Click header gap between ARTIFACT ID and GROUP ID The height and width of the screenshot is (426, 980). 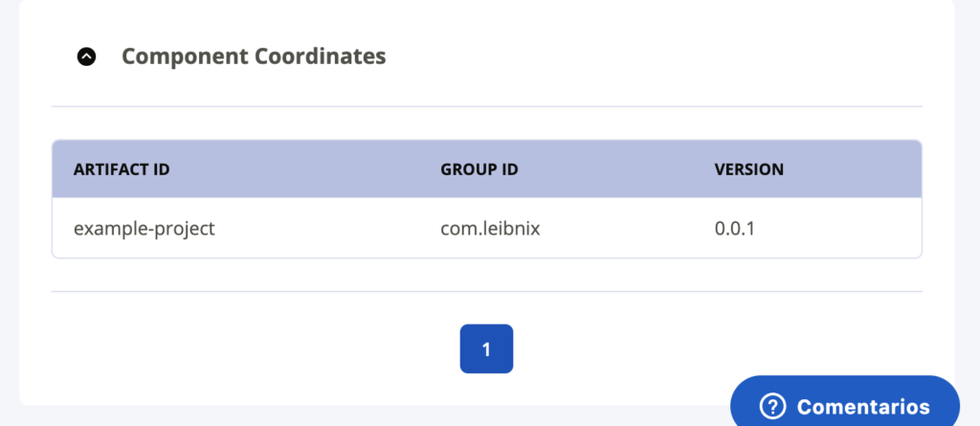tap(306, 169)
